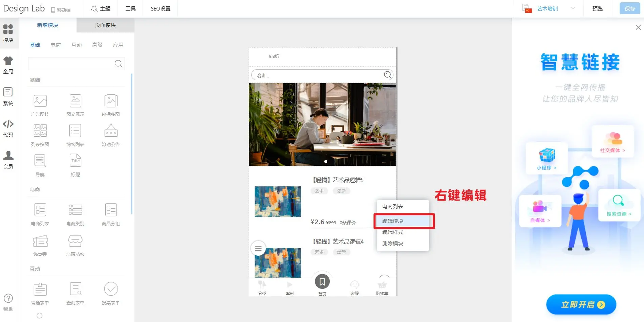This screenshot has width=644, height=322.
Task: Toggle the 移动端 mobile device switch
Action: click(x=61, y=10)
